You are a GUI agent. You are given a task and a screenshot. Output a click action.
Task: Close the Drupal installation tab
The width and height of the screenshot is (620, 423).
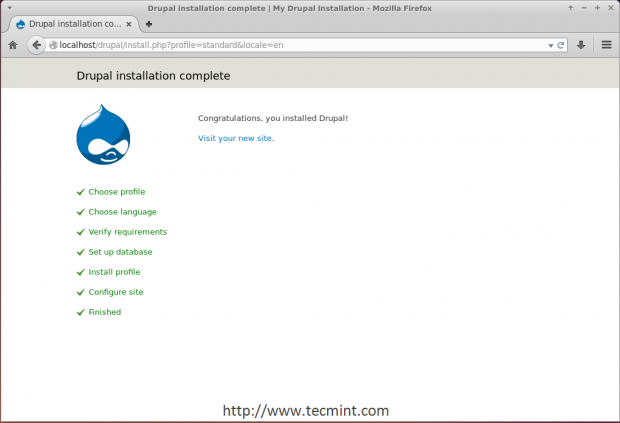[x=129, y=25]
